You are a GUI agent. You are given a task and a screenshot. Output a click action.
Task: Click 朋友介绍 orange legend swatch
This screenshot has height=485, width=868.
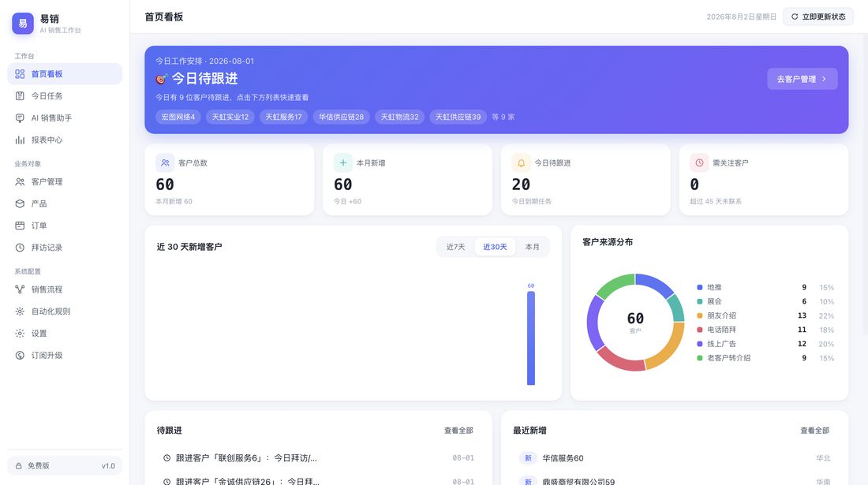(x=700, y=315)
